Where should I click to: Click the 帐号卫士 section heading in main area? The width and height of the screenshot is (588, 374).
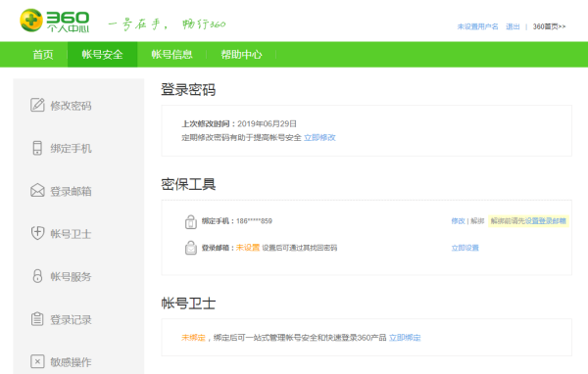188,304
